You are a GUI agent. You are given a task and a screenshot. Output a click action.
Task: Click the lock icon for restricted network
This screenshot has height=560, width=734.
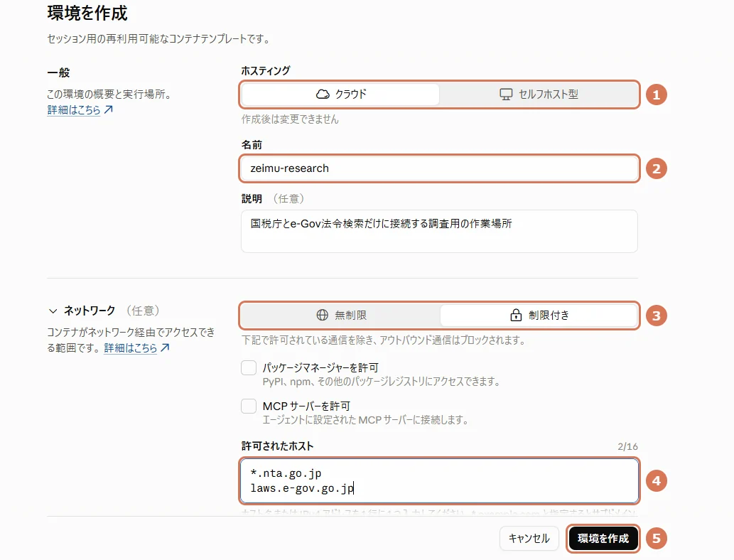coord(516,315)
